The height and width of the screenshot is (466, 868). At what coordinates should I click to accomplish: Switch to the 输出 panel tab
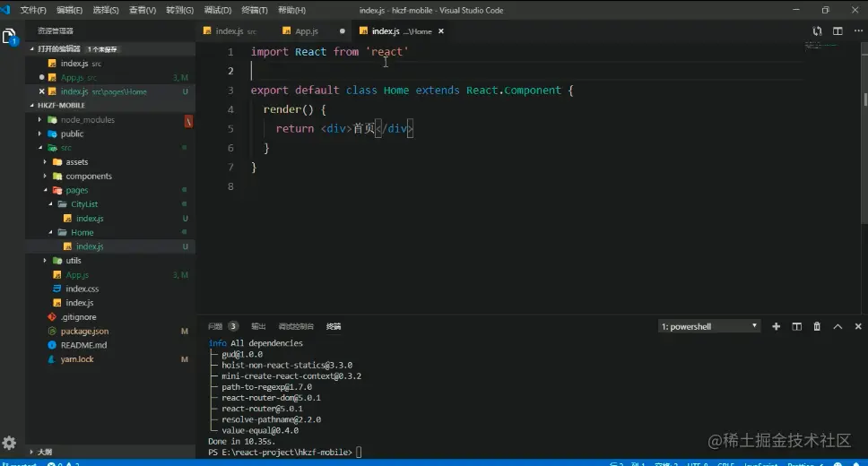(x=258, y=326)
